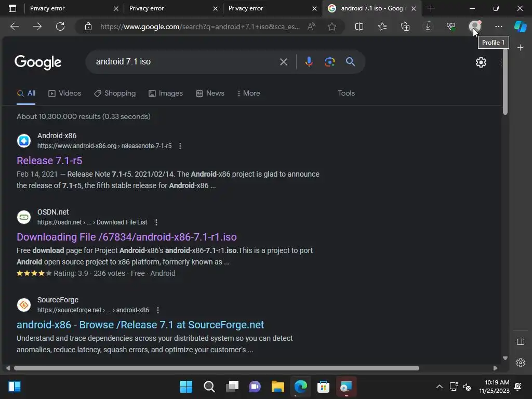Open Downloads panel
The height and width of the screenshot is (399, 532).
click(x=428, y=26)
